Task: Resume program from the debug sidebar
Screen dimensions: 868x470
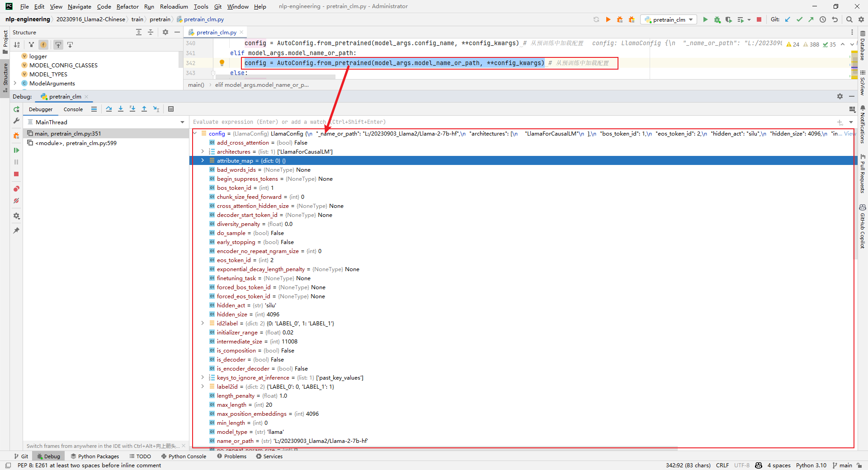Action: tap(16, 150)
